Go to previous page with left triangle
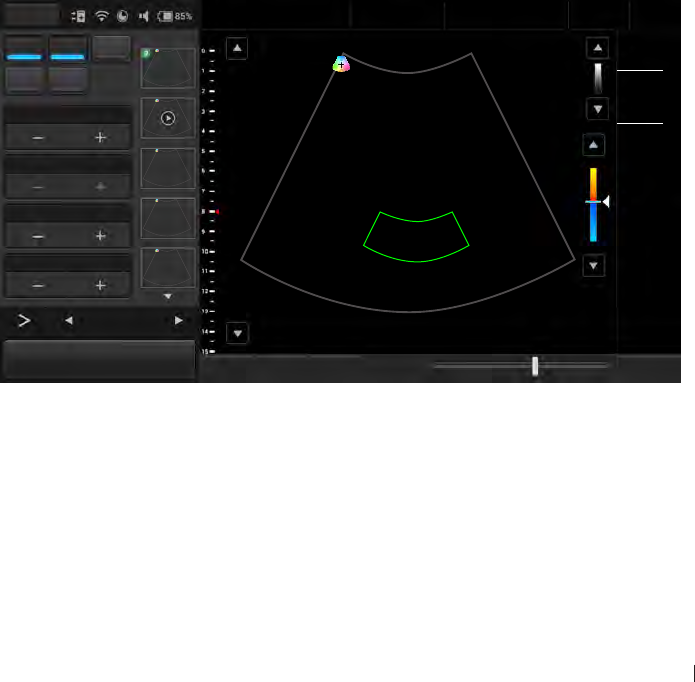Screen dimensions: 695x682 pyautogui.click(x=69, y=320)
